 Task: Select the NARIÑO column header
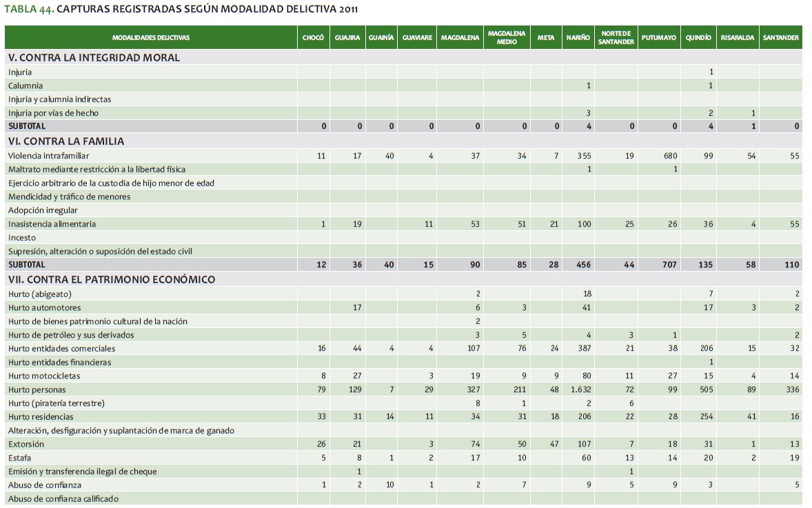tap(578, 38)
